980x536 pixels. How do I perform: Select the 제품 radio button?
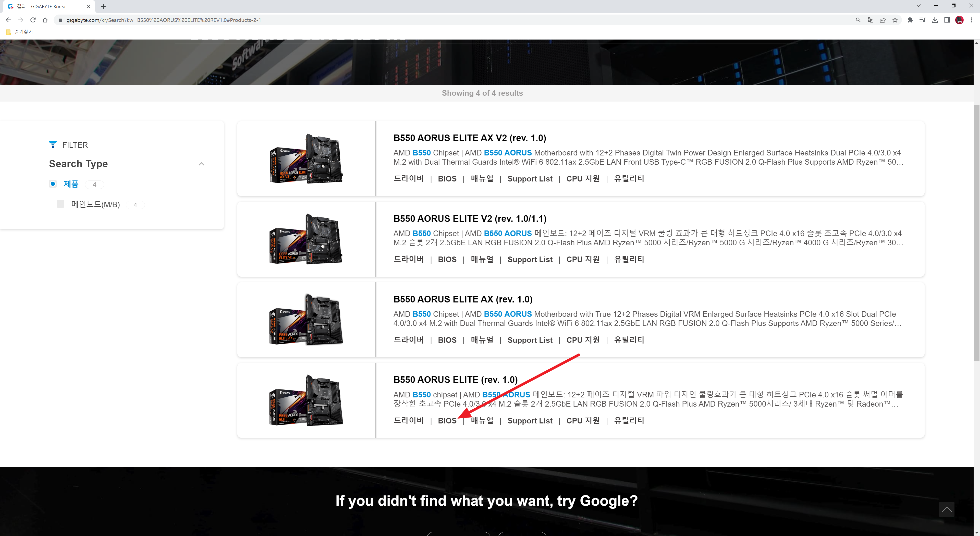click(x=53, y=184)
